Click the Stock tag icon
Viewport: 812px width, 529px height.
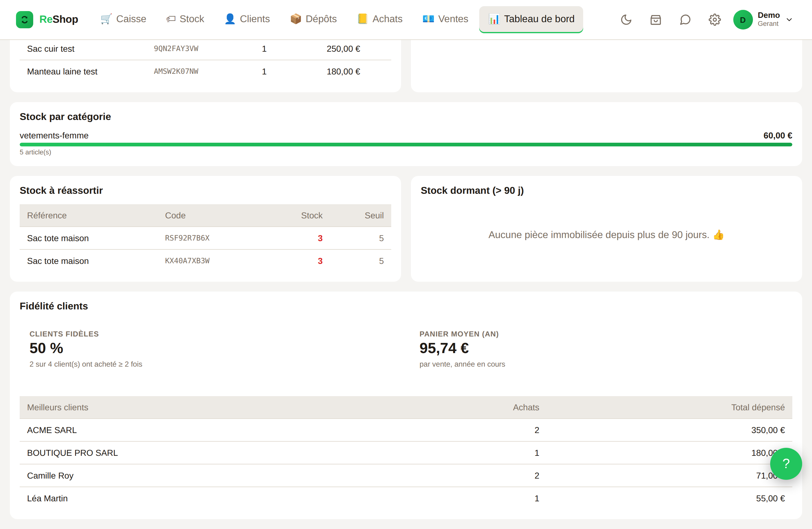point(171,19)
